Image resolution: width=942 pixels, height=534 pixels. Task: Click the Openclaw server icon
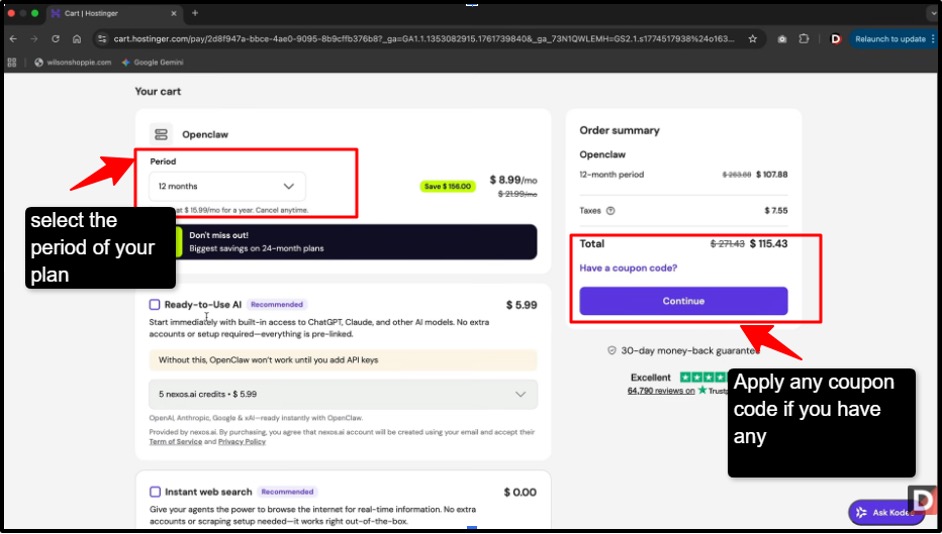[x=160, y=134]
